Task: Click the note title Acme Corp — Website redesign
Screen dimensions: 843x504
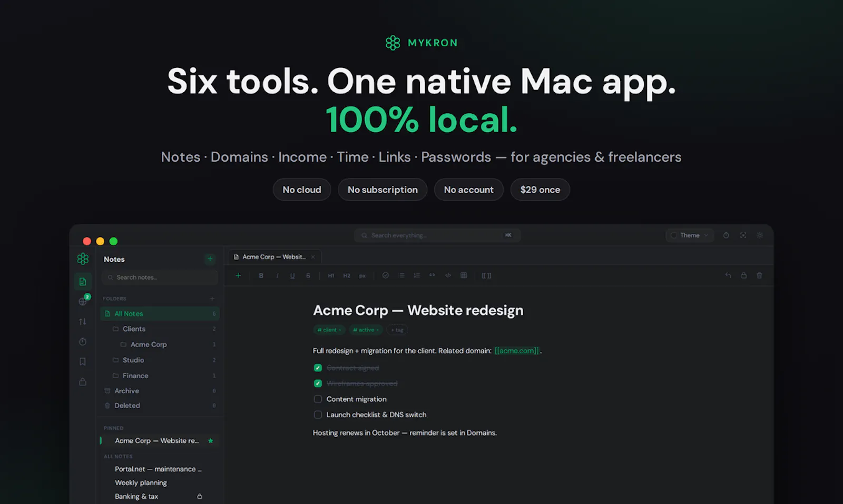Action: (418, 310)
